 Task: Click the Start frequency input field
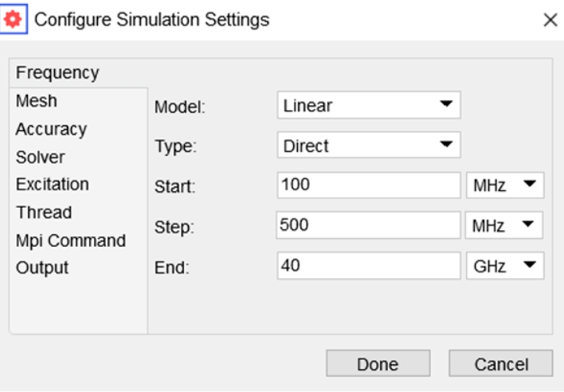[x=369, y=186]
